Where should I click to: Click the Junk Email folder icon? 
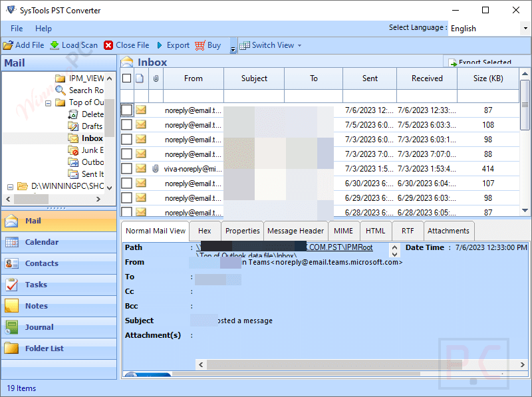point(73,150)
